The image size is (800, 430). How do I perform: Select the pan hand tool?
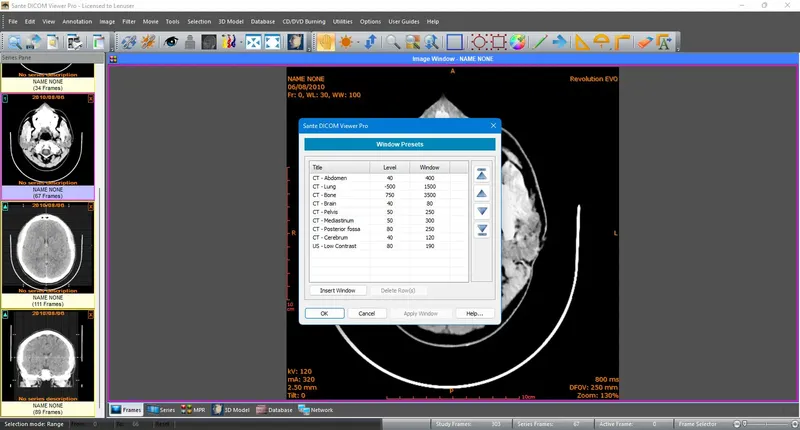[x=325, y=42]
